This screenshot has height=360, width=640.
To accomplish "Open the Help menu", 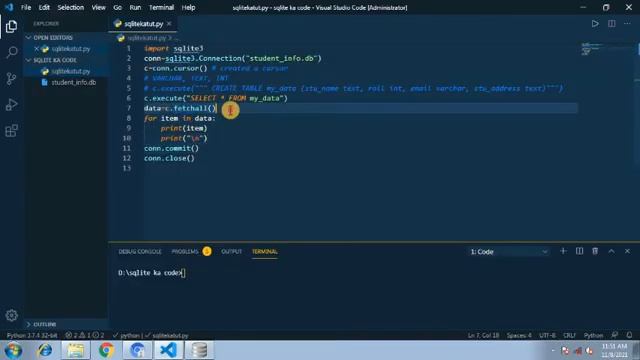I will click(188, 7).
